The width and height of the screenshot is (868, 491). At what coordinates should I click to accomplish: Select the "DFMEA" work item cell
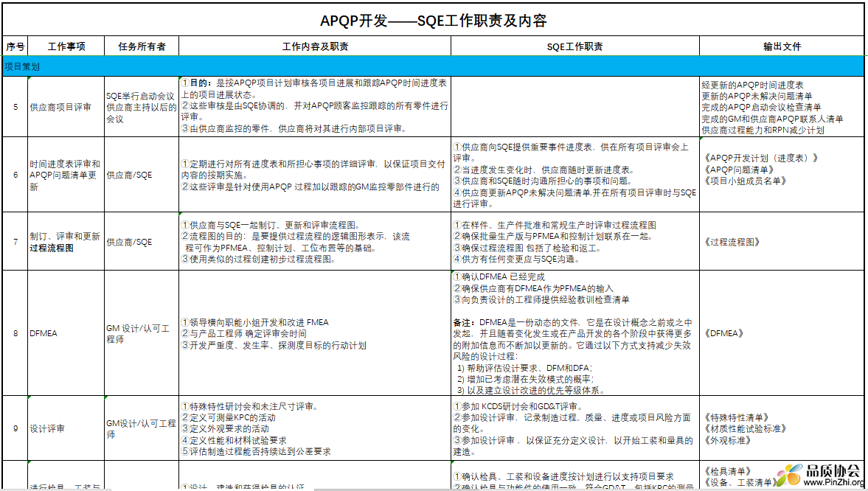tap(66, 332)
